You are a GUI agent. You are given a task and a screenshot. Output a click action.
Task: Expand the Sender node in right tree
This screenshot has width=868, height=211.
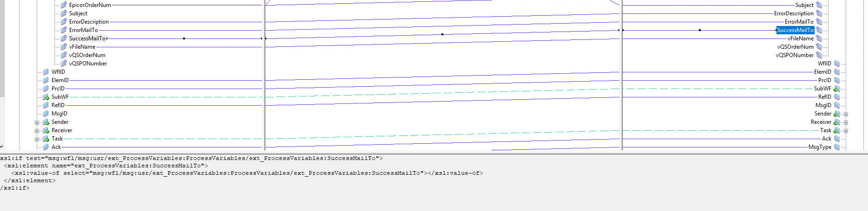coord(846,114)
